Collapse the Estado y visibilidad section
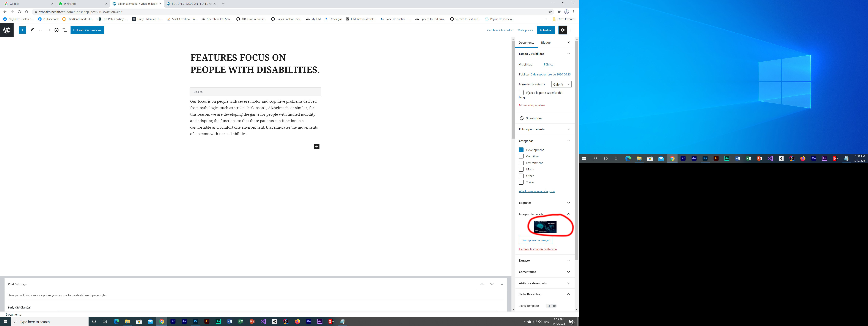Image resolution: width=868 pixels, height=326 pixels. pyautogui.click(x=568, y=54)
